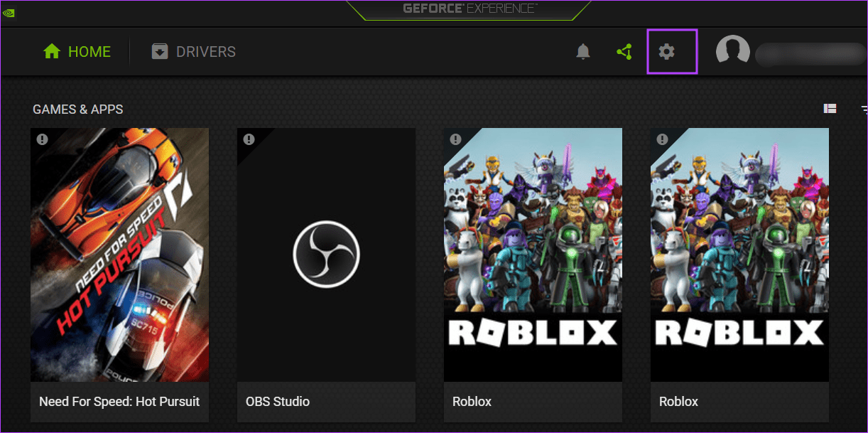Screen dimensions: 868x433
Task: Click the Drivers download box icon
Action: pos(159,50)
